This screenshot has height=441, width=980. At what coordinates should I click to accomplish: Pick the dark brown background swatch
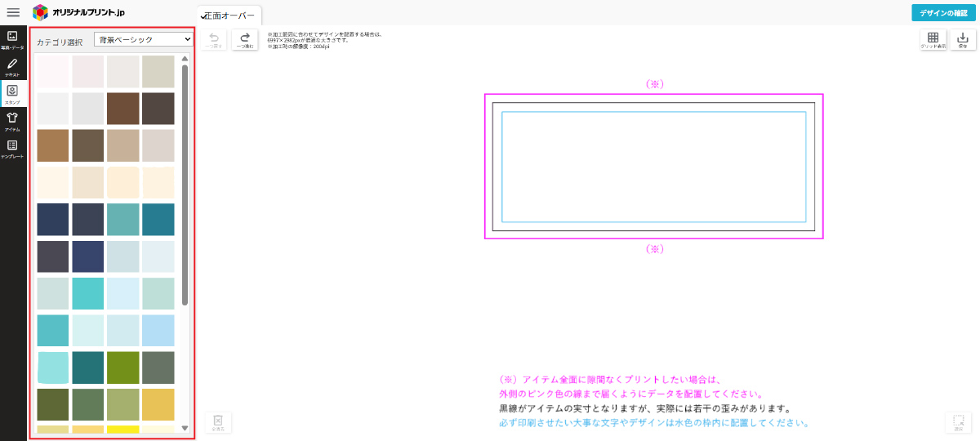pyautogui.click(x=158, y=109)
